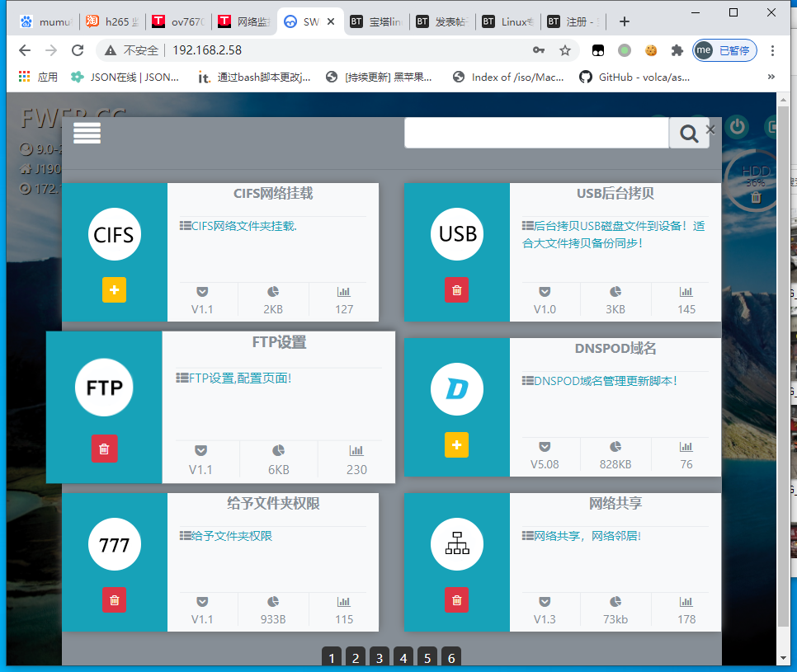Install CIFS plugin with yellow plus
This screenshot has width=797, height=672.
114,290
